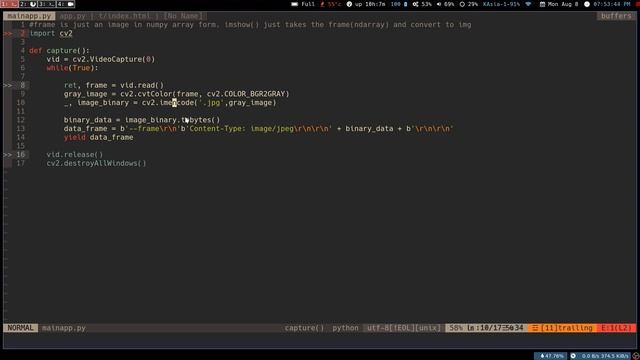Screen dimensions: 640x360
Task: Switch to workspace 2 in the bar
Action: [28, 4]
